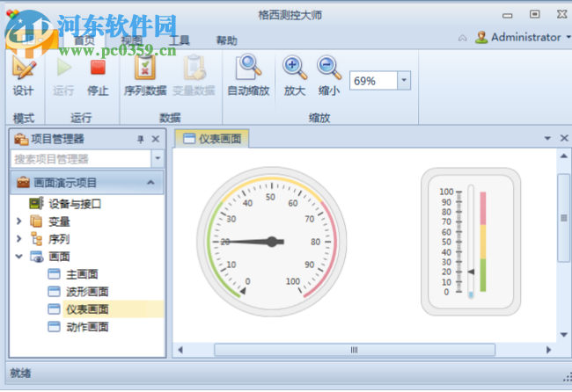Click the 69% zoom value field
Viewport: 572px width, 392px height.
point(373,81)
